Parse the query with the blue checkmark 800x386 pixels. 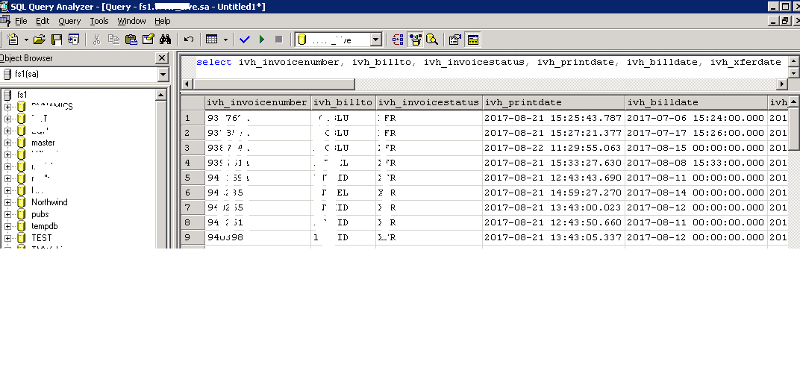click(244, 39)
